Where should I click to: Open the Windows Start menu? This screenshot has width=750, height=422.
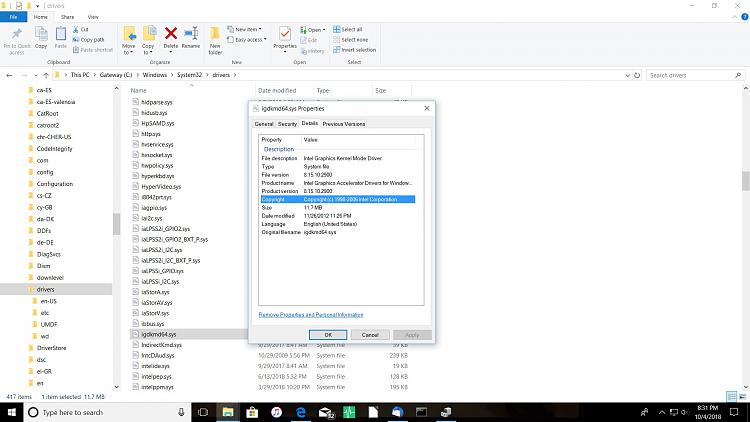click(x=11, y=412)
